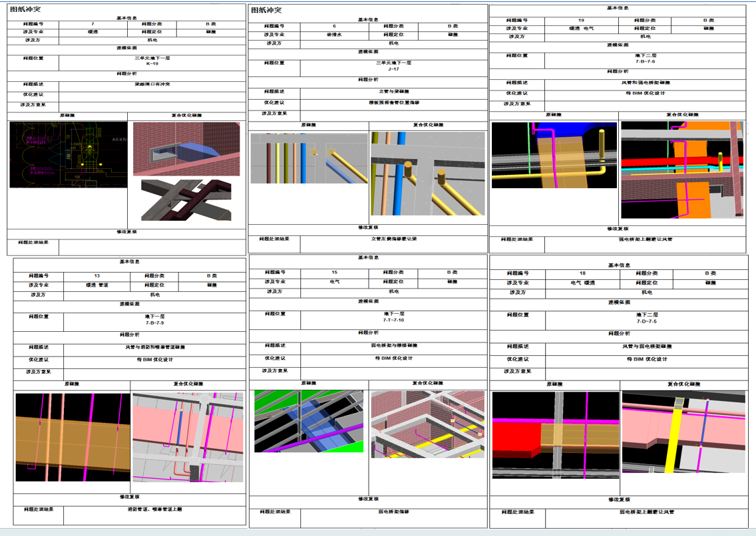Image resolution: width=756 pixels, height=536 pixels.
Task: Select issue 13 optimized clash image
Action: pyautogui.click(x=188, y=437)
